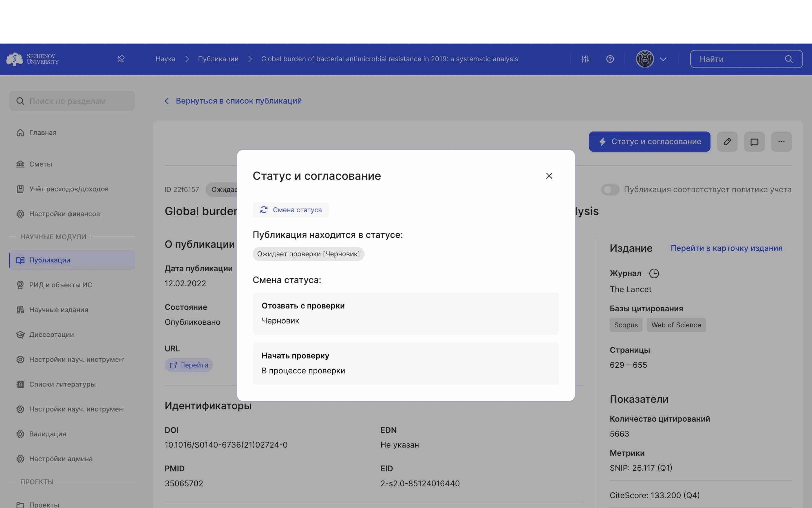Open Списки литературы in sidebar
This screenshot has height=508, width=812.
(72, 384)
